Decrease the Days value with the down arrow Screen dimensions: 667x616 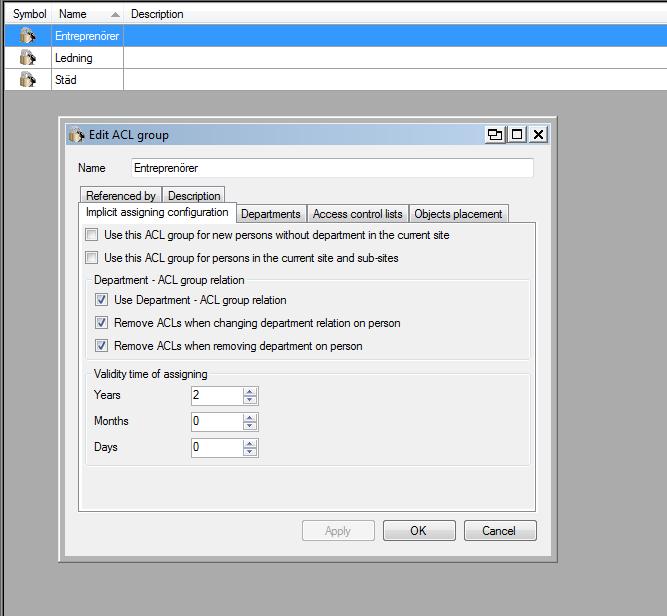[x=250, y=452]
